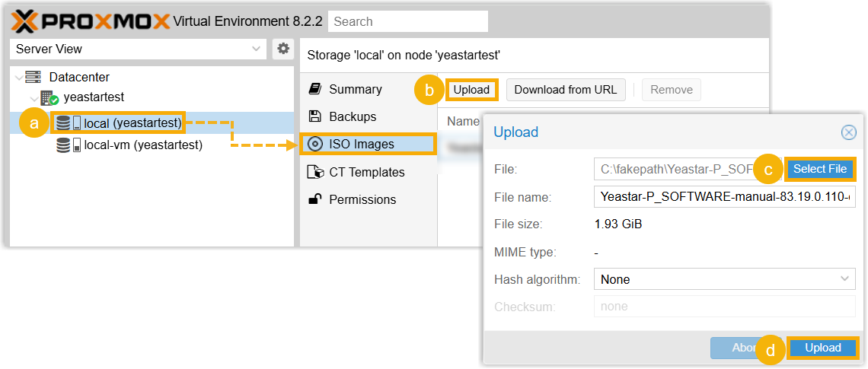Collapse the yeastartest node chevron
Image resolution: width=868 pixels, height=369 pixels.
coord(33,98)
